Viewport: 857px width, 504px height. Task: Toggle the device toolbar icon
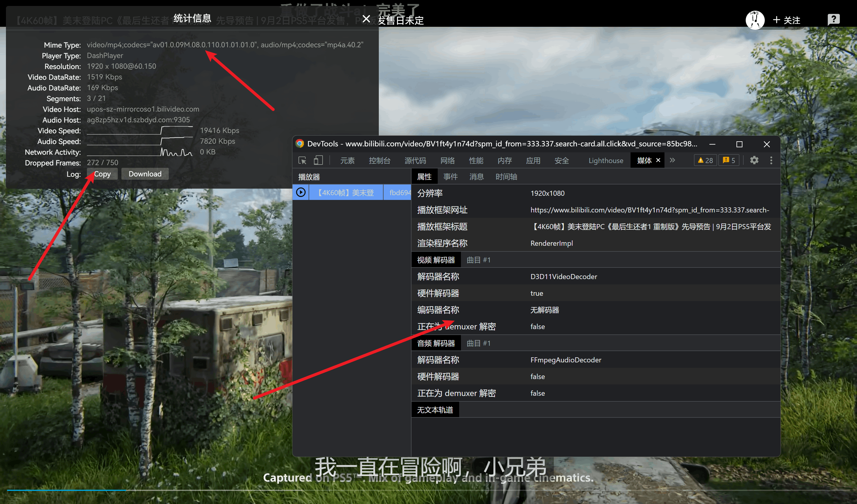tap(318, 160)
